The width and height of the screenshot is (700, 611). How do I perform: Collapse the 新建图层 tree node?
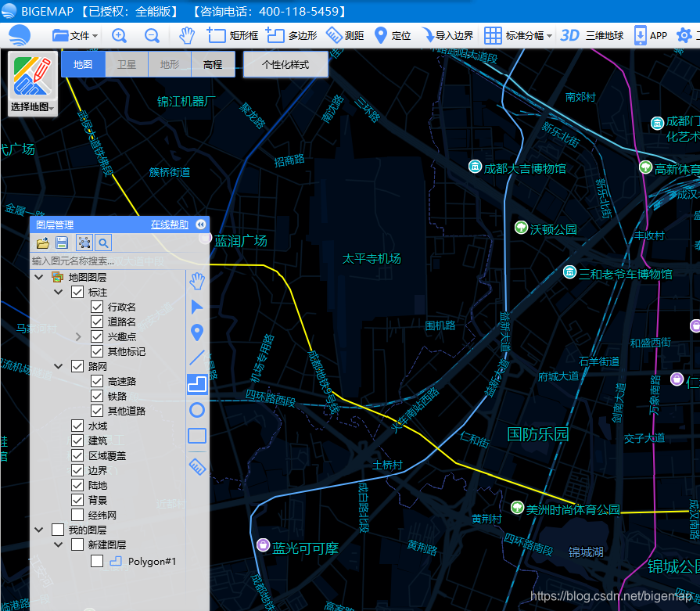pyautogui.click(x=59, y=545)
